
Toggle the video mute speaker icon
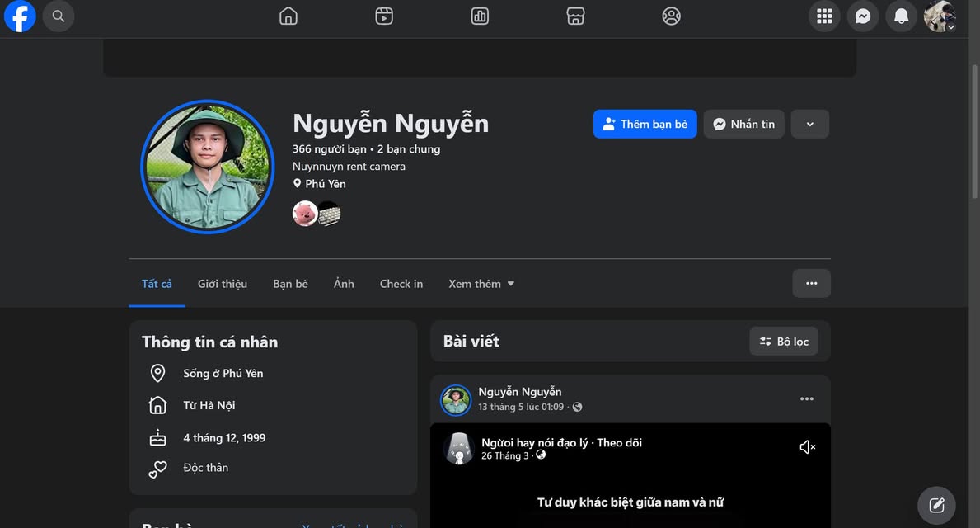click(808, 446)
